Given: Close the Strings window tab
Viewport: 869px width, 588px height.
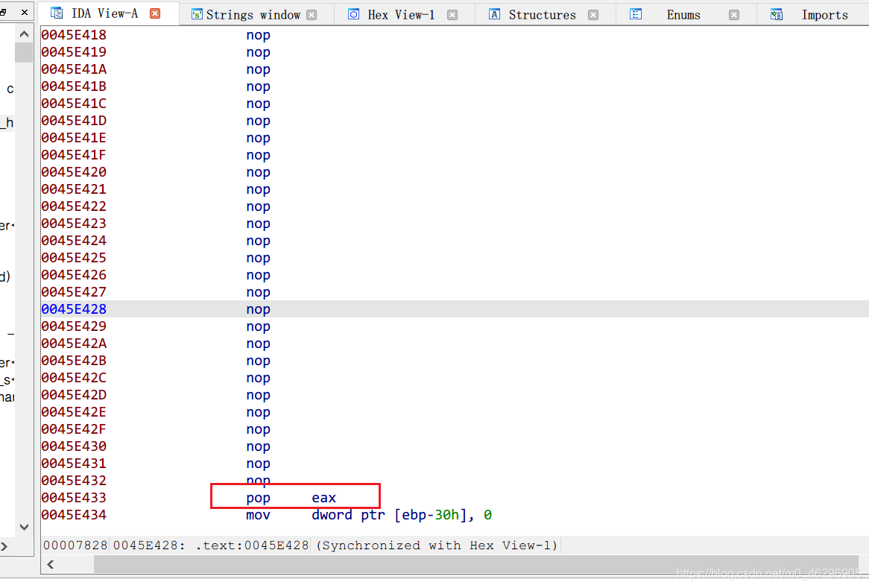Looking at the screenshot, I should (x=312, y=15).
